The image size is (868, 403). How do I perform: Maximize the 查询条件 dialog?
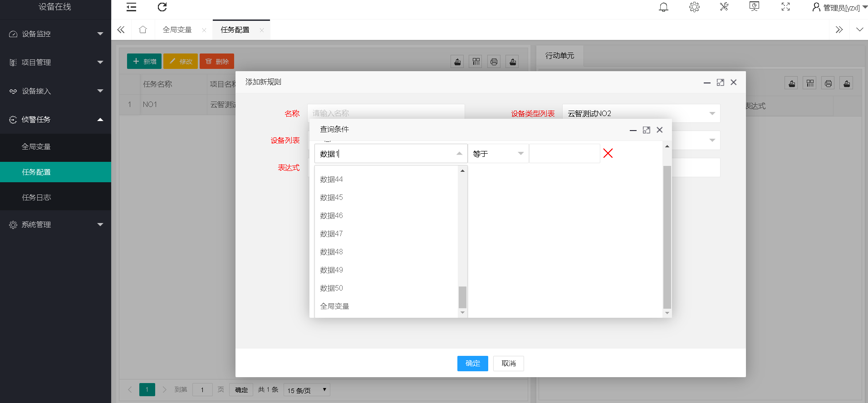(x=647, y=130)
